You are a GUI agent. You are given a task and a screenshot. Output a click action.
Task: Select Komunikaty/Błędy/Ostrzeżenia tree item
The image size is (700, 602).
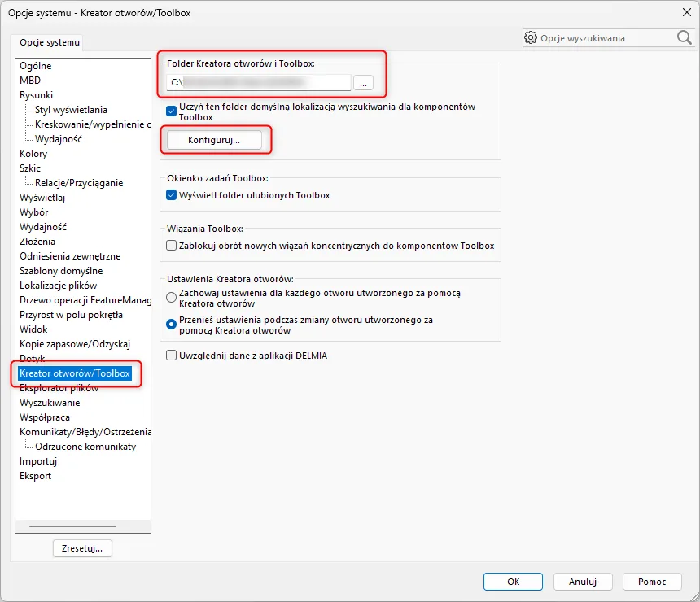(85, 432)
